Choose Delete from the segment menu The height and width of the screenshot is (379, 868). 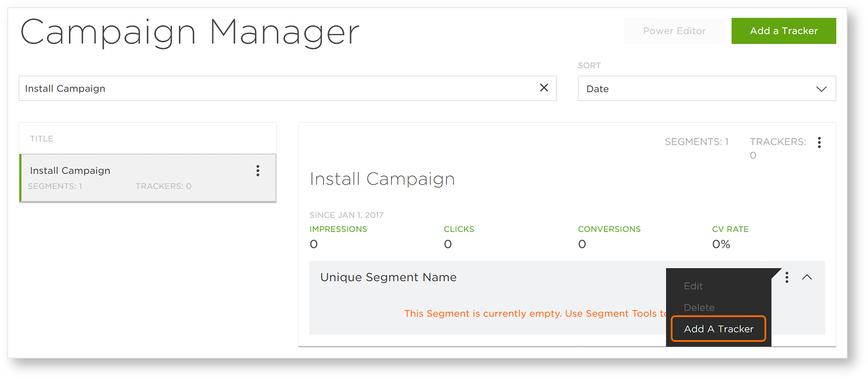tap(699, 307)
